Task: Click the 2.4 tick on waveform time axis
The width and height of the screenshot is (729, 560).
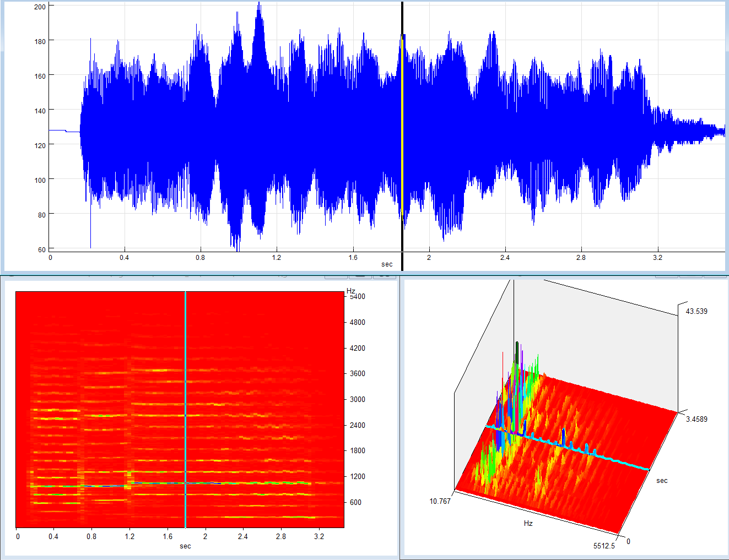Action: [505, 257]
